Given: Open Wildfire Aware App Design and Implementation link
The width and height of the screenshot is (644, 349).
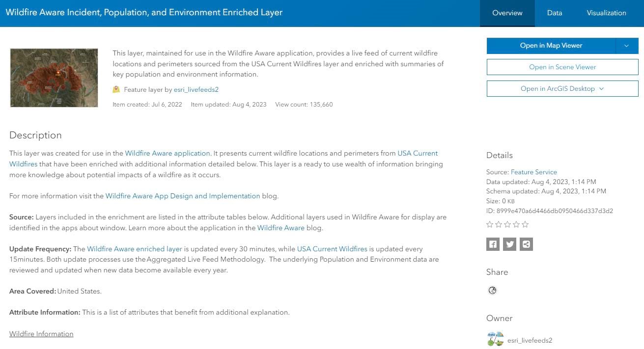Looking at the screenshot, I should click(183, 196).
